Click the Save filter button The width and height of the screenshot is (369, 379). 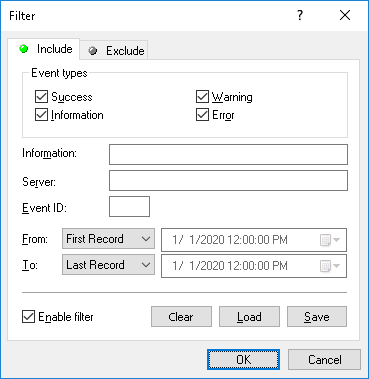click(317, 317)
